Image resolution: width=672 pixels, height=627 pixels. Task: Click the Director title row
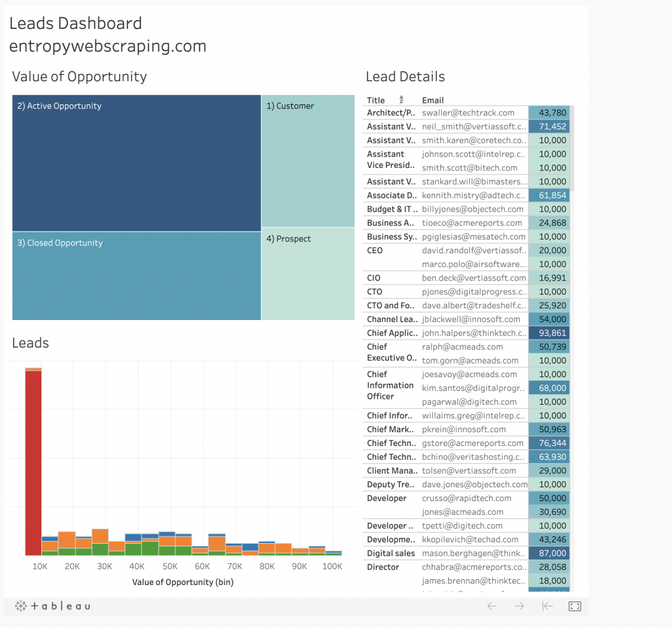(x=383, y=567)
